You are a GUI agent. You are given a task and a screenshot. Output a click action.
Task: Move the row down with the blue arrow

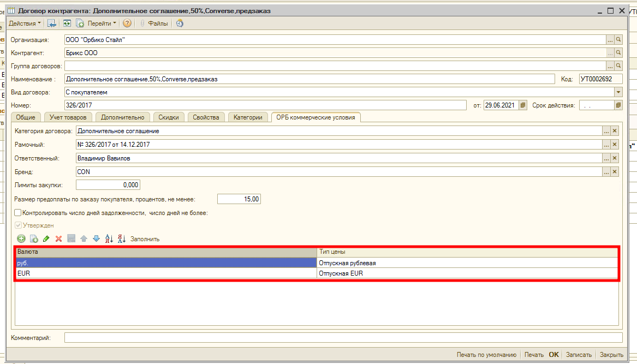[96, 238]
